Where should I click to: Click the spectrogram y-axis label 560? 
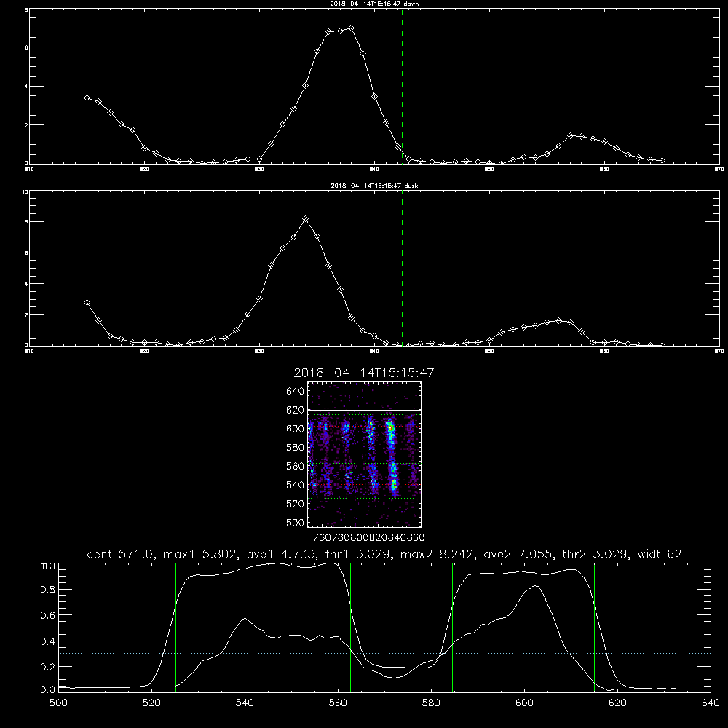[x=296, y=466]
